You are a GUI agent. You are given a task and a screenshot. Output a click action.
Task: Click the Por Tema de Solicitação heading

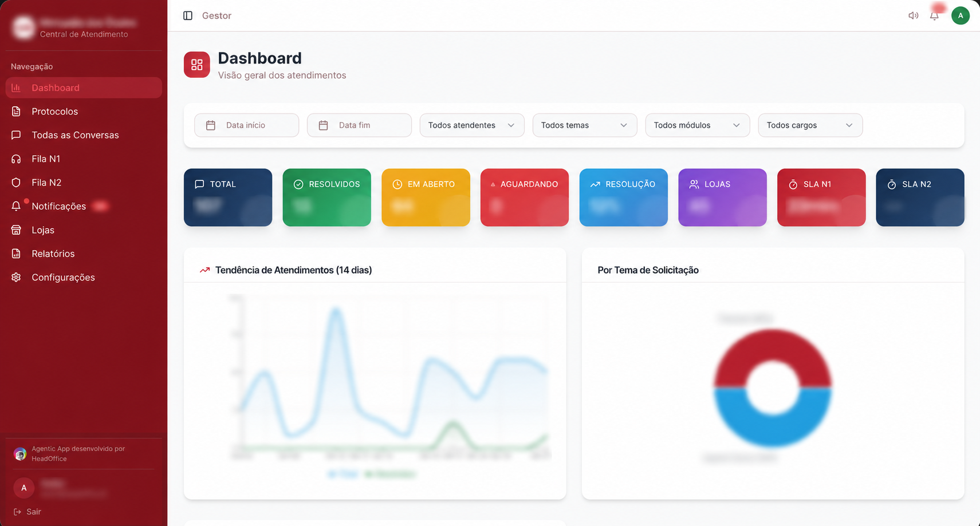point(648,270)
